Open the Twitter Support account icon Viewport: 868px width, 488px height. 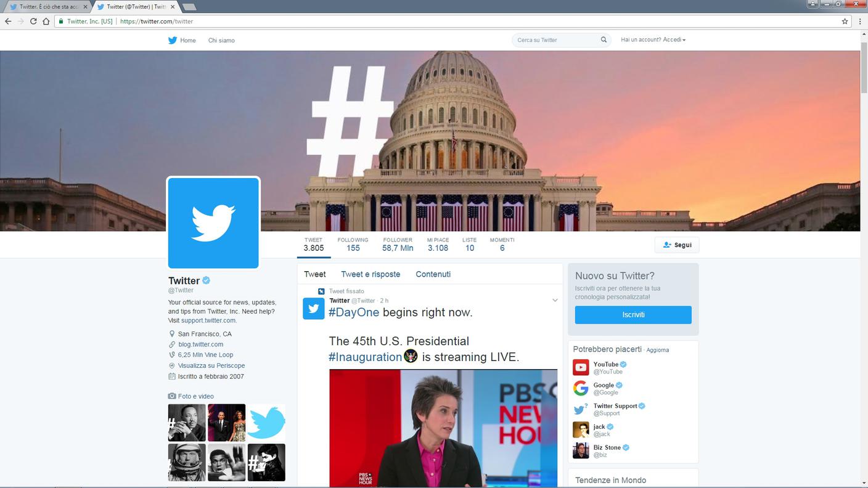581,409
